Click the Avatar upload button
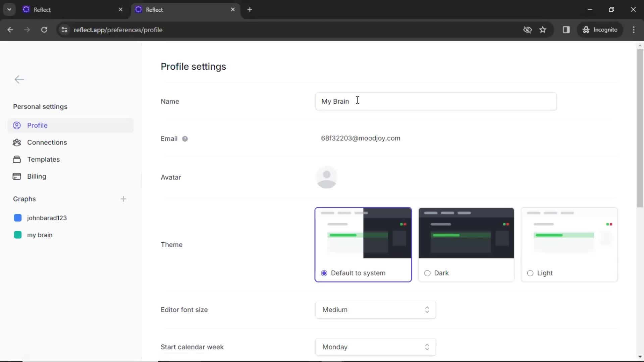Screen dimensions: 644x362 coord(327,177)
